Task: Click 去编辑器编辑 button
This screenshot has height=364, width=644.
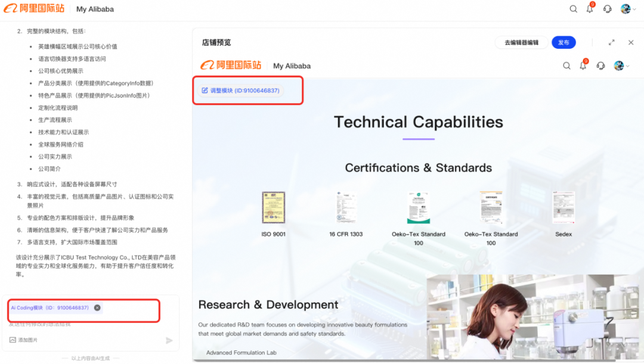Action: click(x=521, y=42)
